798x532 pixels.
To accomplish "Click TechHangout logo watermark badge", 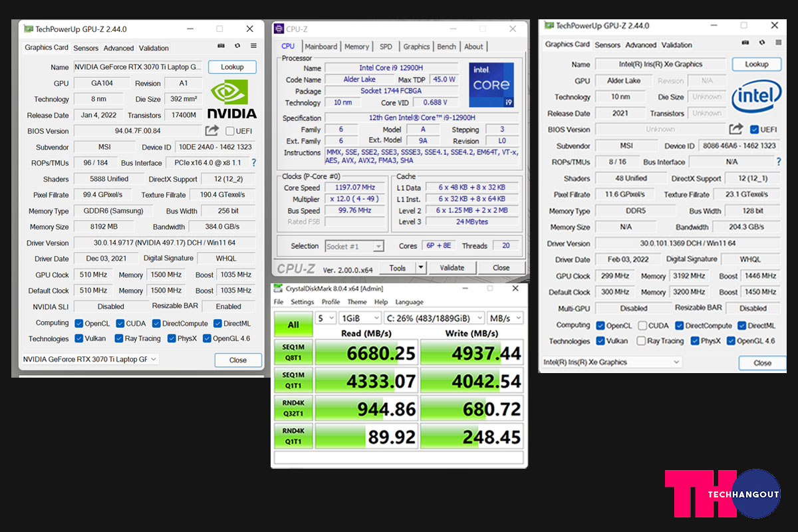I will coord(722,493).
